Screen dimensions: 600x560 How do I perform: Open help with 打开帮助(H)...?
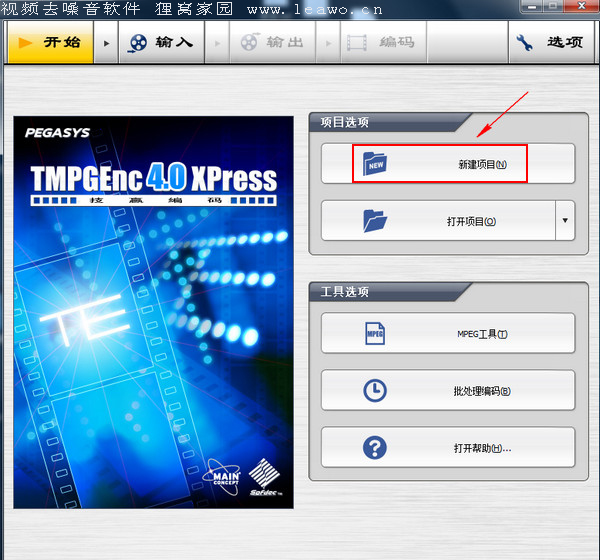coord(448,447)
